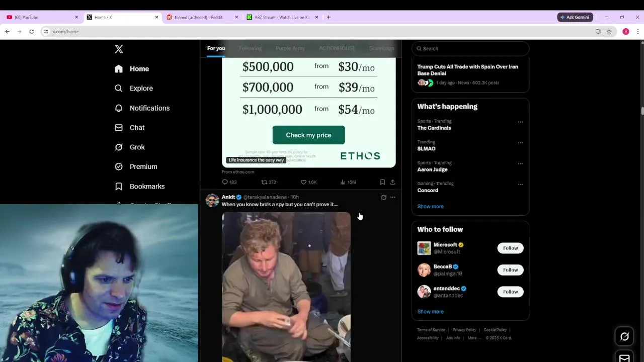
Task: Open the From ethos.com link
Action: [x=238, y=172]
